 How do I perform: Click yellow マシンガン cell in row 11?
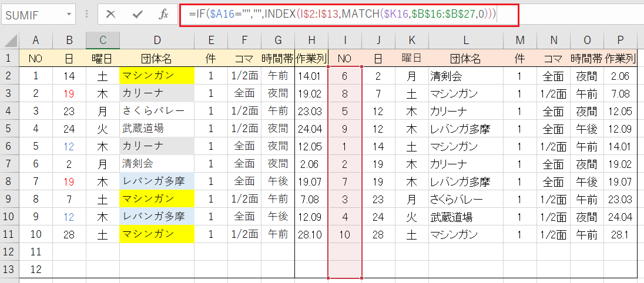coord(157,234)
